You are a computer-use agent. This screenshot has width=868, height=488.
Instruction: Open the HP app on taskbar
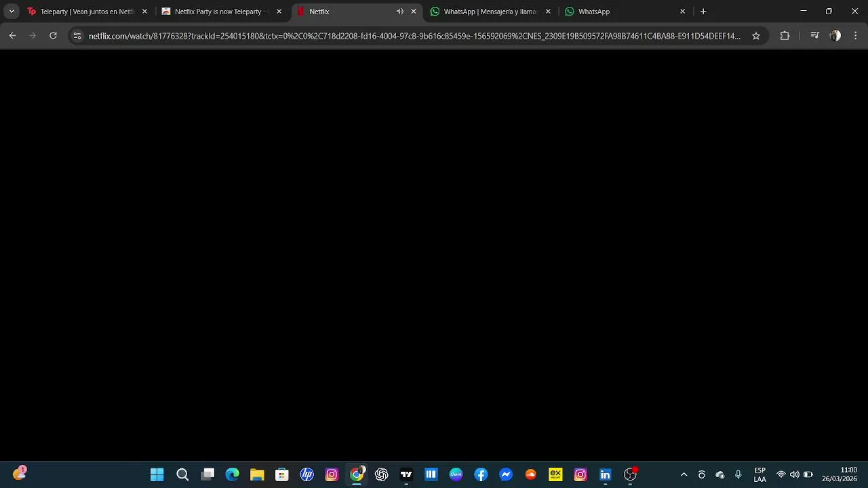click(x=307, y=474)
